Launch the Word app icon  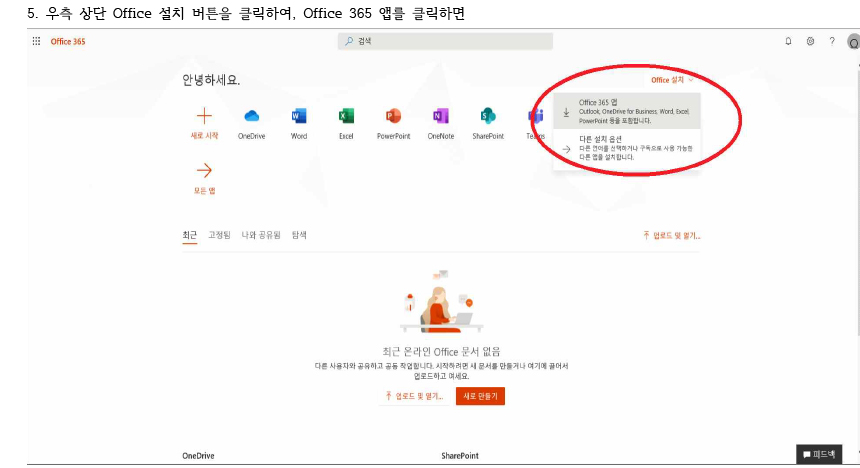pos(299,116)
